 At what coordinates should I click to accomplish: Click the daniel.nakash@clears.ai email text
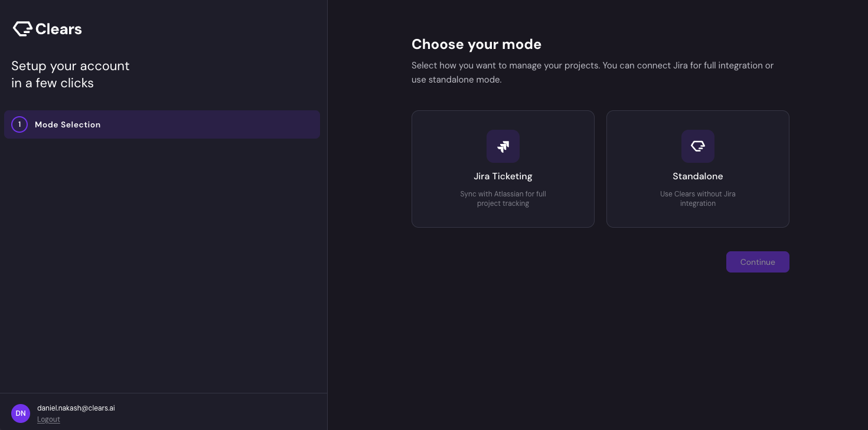pos(76,408)
